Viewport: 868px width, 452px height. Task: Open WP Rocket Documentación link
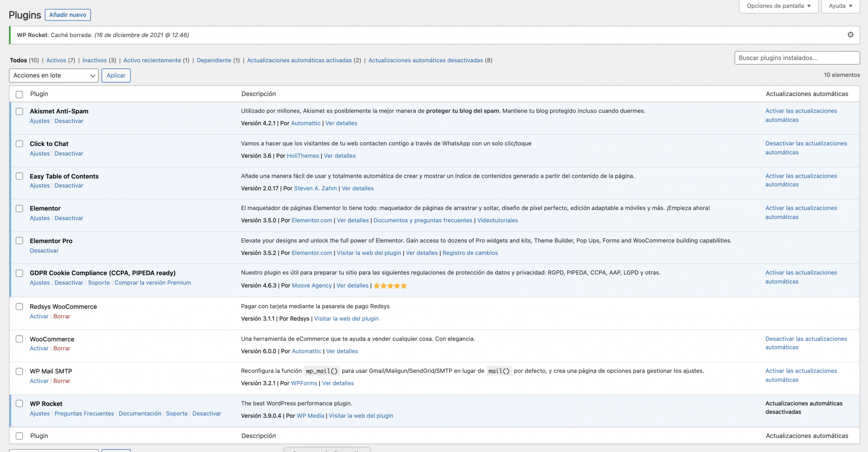tap(140, 413)
